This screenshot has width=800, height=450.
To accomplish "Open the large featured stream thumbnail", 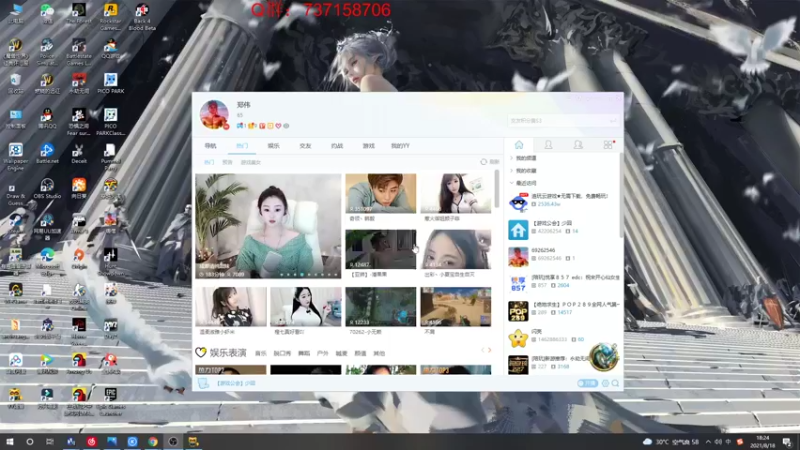I will (x=268, y=226).
